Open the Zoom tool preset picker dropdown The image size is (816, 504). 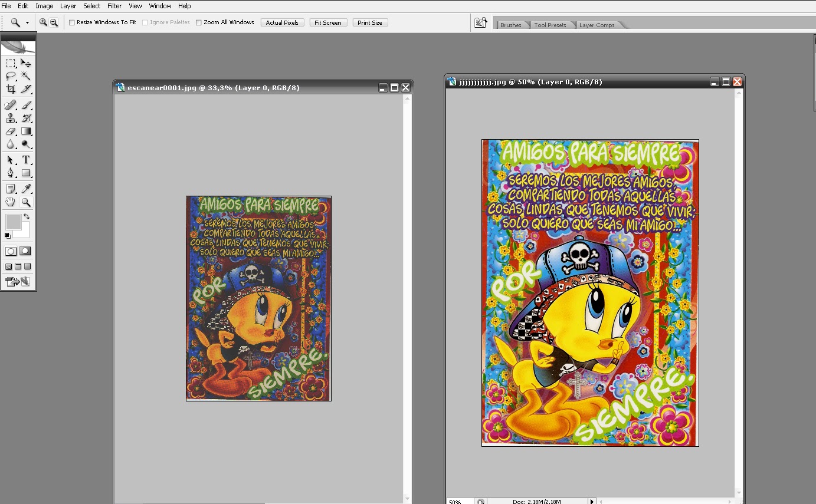(27, 22)
